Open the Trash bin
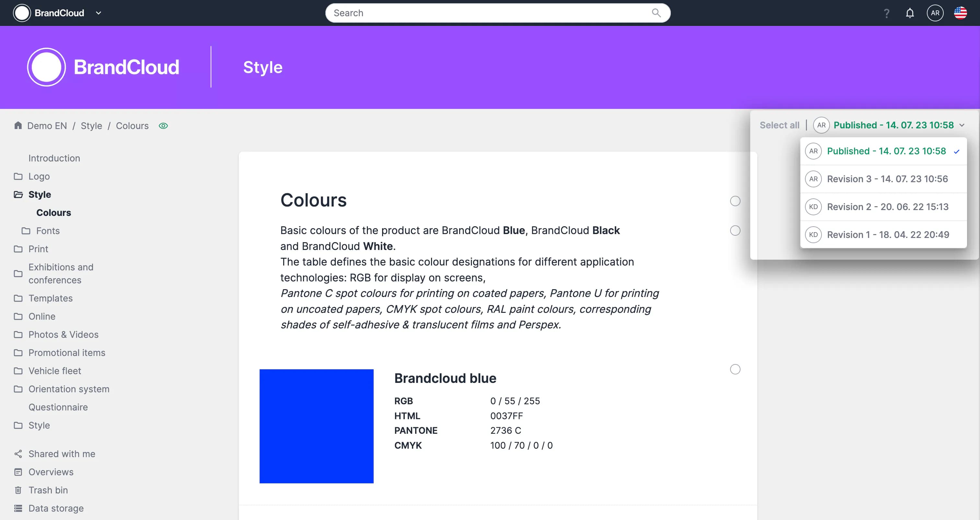This screenshot has height=520, width=980. click(x=48, y=490)
